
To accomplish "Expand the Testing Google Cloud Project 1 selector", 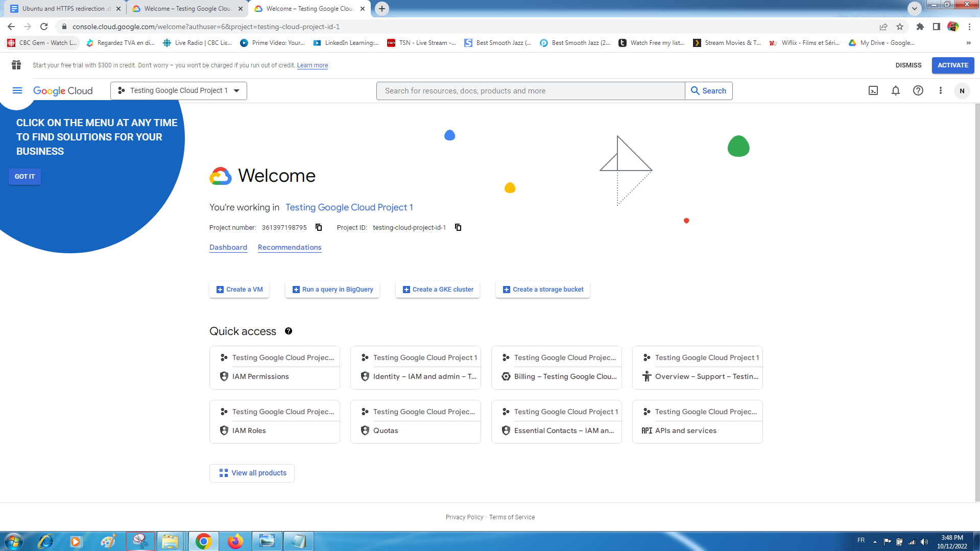I will [x=179, y=90].
